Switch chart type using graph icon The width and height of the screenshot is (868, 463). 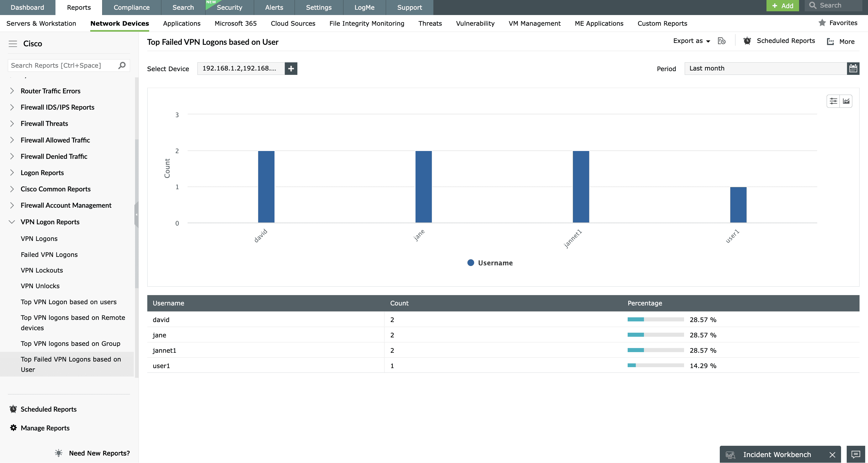[846, 101]
